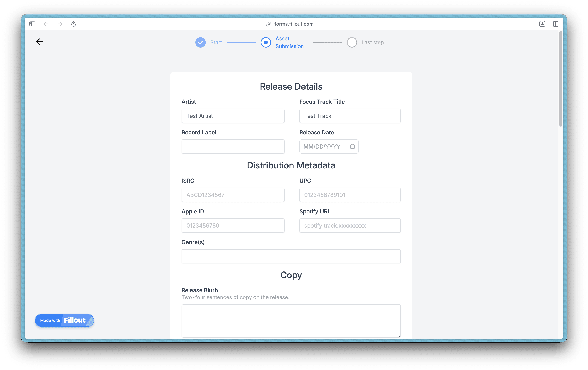Focus the Focus Track Title field
588x370 pixels.
(x=350, y=116)
